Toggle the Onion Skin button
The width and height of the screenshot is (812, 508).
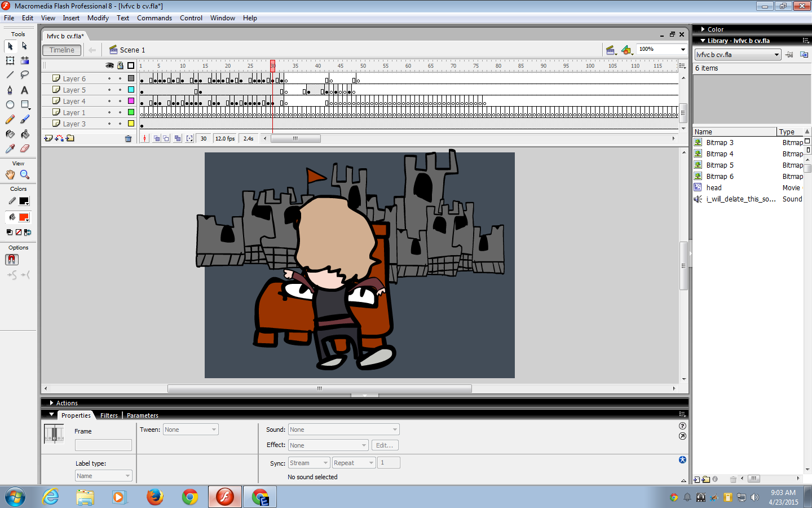click(157, 138)
